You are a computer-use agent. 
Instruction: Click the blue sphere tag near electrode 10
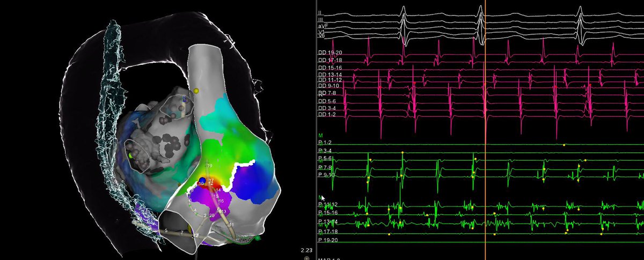(x=202, y=181)
